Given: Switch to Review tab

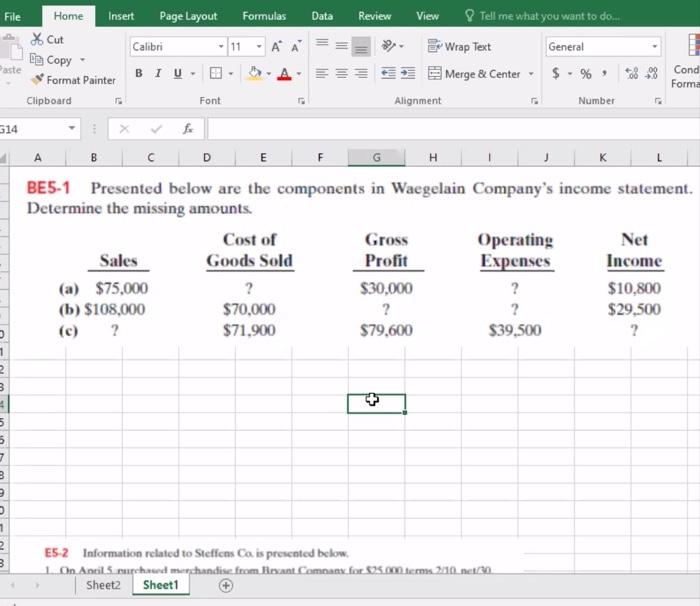Looking at the screenshot, I should (x=374, y=16).
